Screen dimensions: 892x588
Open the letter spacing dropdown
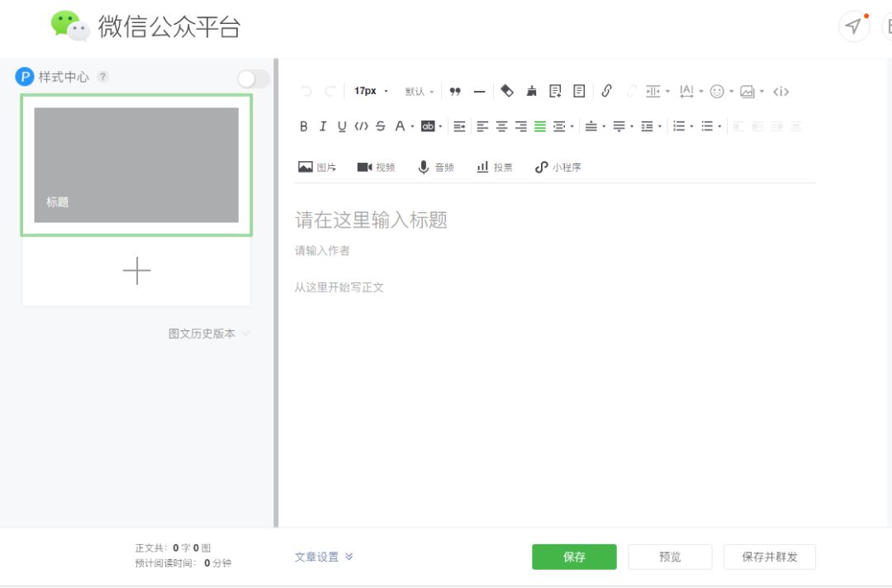tap(691, 92)
